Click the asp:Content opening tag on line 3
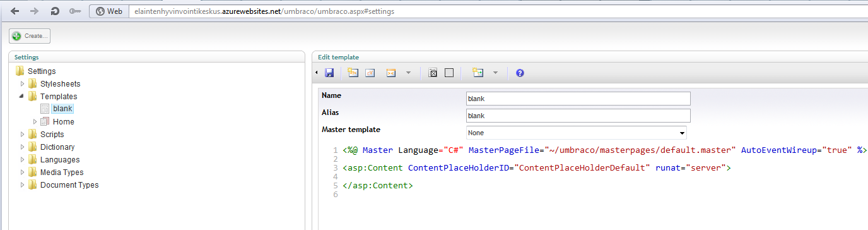The width and height of the screenshot is (868, 230). 537,167
